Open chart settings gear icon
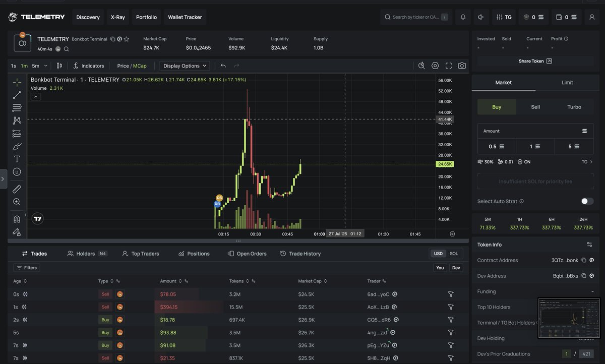The image size is (605, 364). [x=435, y=66]
